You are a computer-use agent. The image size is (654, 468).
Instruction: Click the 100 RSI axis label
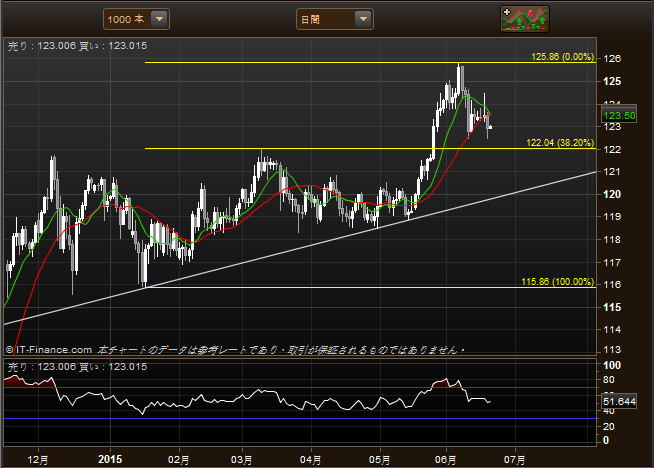click(x=612, y=365)
